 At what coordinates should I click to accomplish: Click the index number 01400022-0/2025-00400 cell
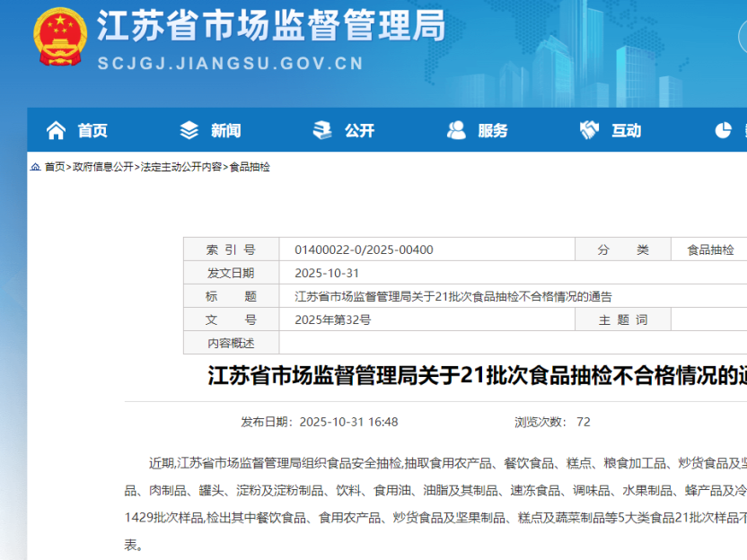(364, 250)
